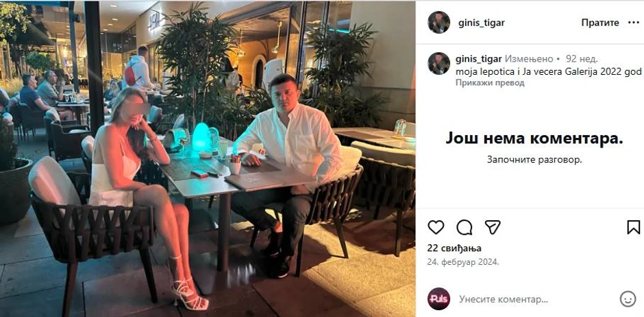Click the 92 нед. timestamp
This screenshot has height=317, width=644.
pyautogui.click(x=582, y=59)
